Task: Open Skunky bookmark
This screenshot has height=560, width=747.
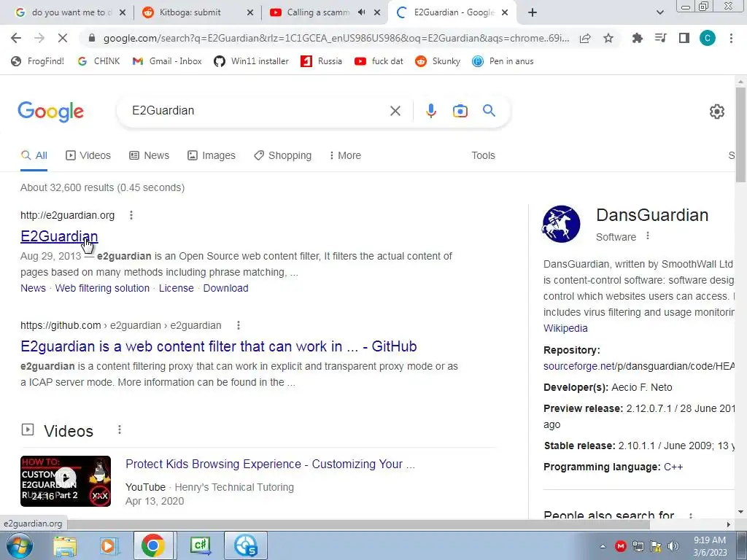Action: coord(438,61)
